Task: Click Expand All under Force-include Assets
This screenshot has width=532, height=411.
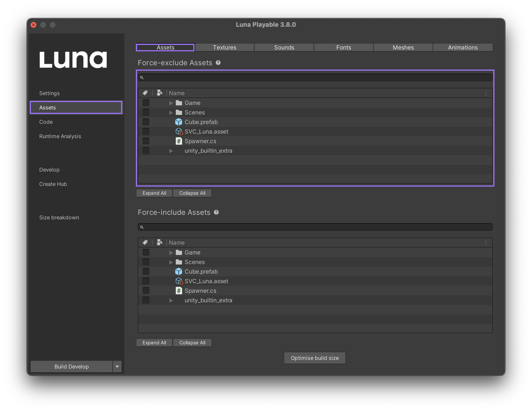Action: pos(154,343)
